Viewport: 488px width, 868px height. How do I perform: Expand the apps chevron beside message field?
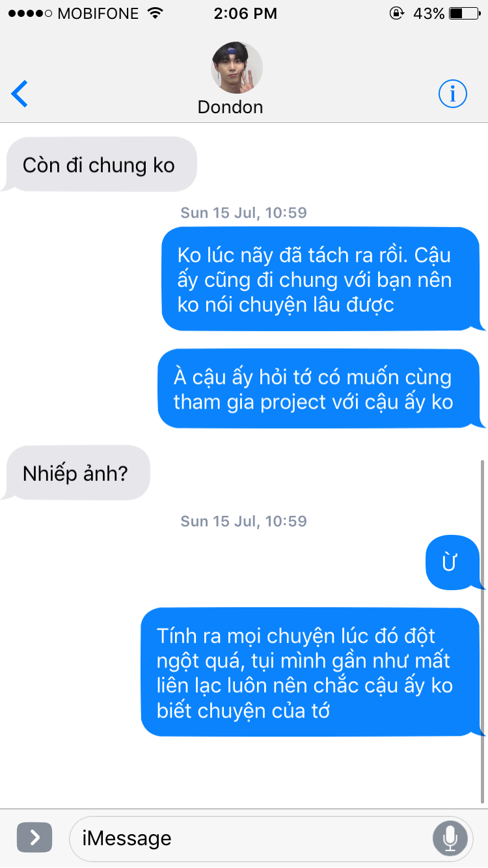coord(34,837)
